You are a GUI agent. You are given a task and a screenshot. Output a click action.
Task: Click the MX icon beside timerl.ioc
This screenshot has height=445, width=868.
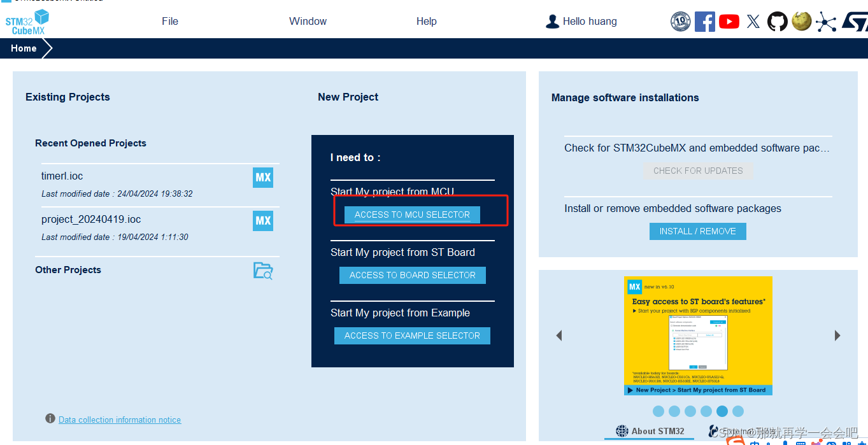tap(263, 178)
